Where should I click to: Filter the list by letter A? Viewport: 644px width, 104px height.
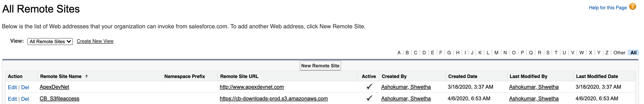[x=399, y=53]
